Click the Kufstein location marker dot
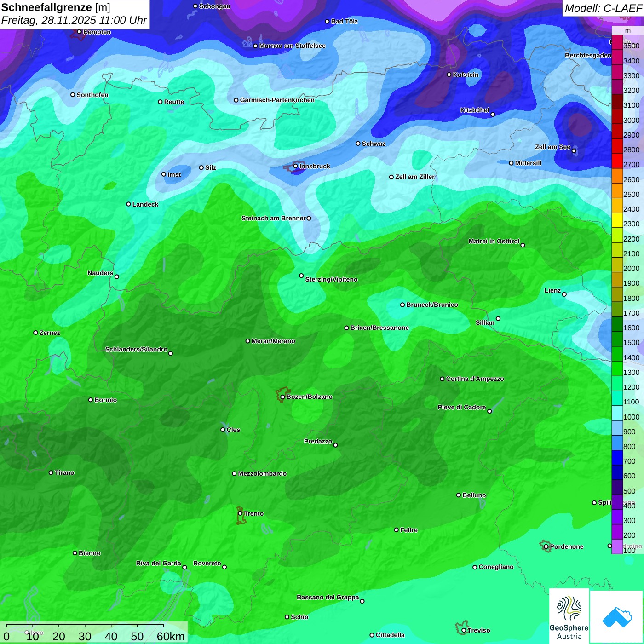This screenshot has width=644, height=644. [x=449, y=75]
